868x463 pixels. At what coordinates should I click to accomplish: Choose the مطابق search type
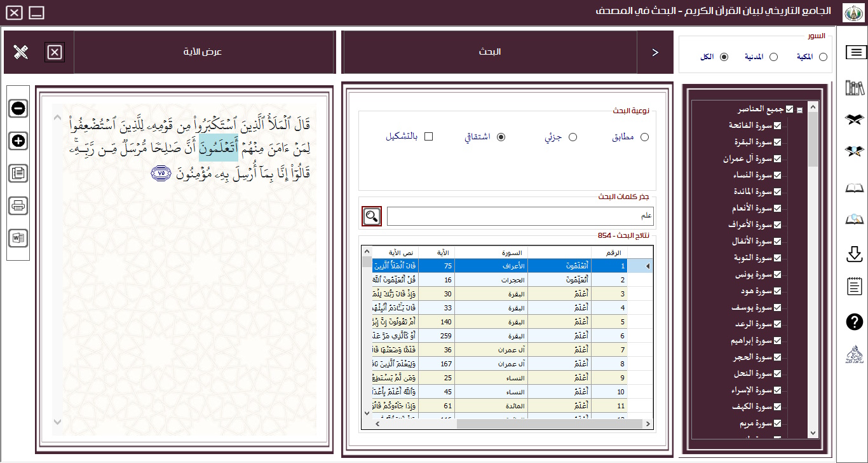[x=644, y=137]
